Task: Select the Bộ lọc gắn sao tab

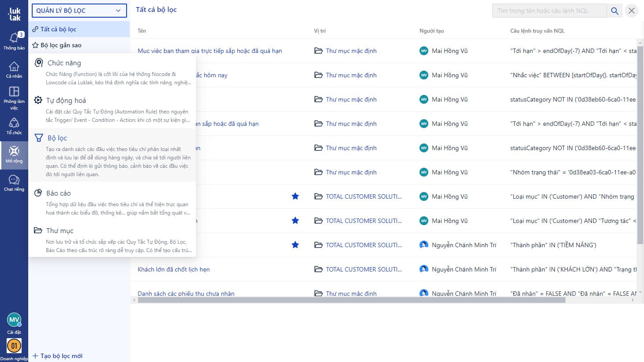Action: (x=61, y=45)
